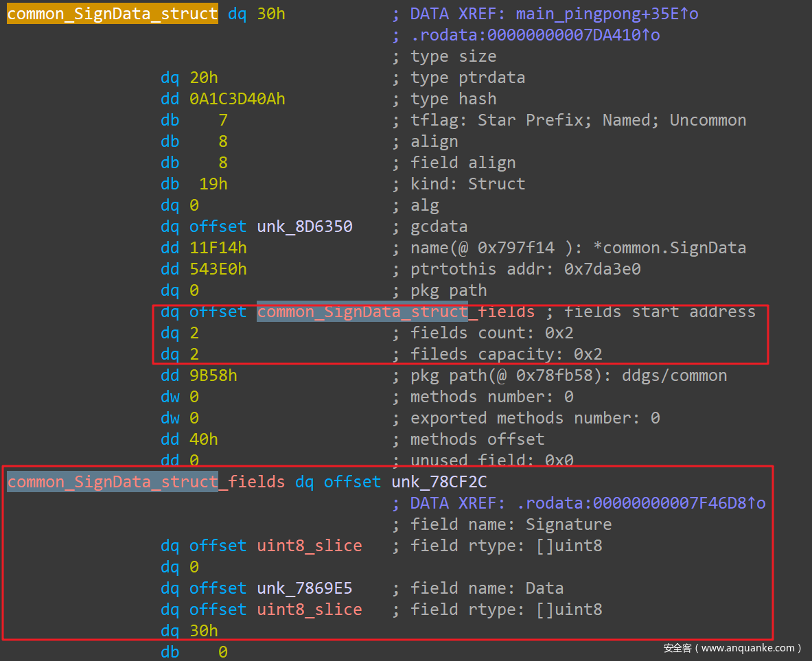Select the type hash value 0A1C3D40Ah

coord(237,99)
